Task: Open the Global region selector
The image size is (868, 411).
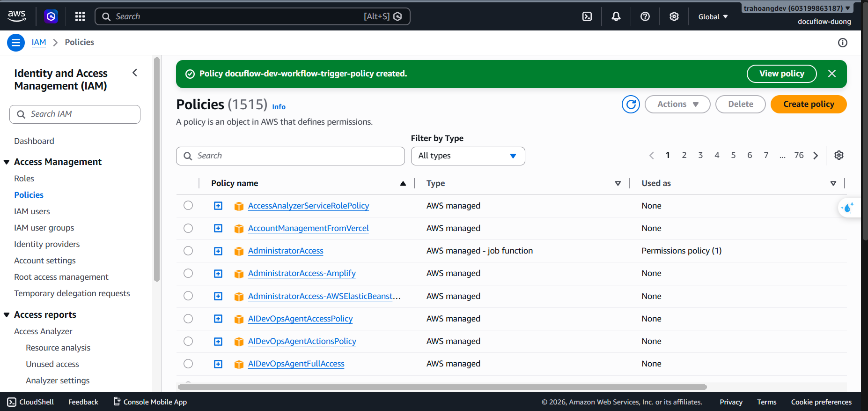Action: 713,17
